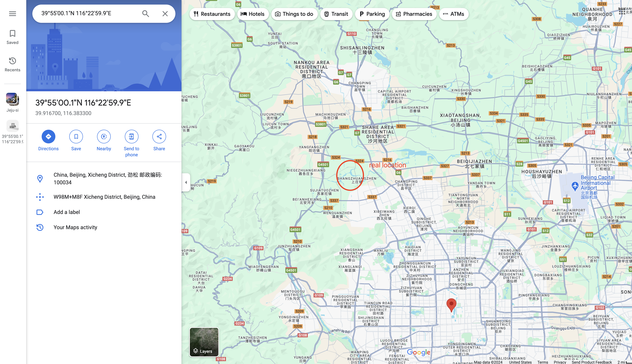The height and width of the screenshot is (364, 632).
Task: Click the YONGDINGZHEN map label
Action: (x=293, y=319)
